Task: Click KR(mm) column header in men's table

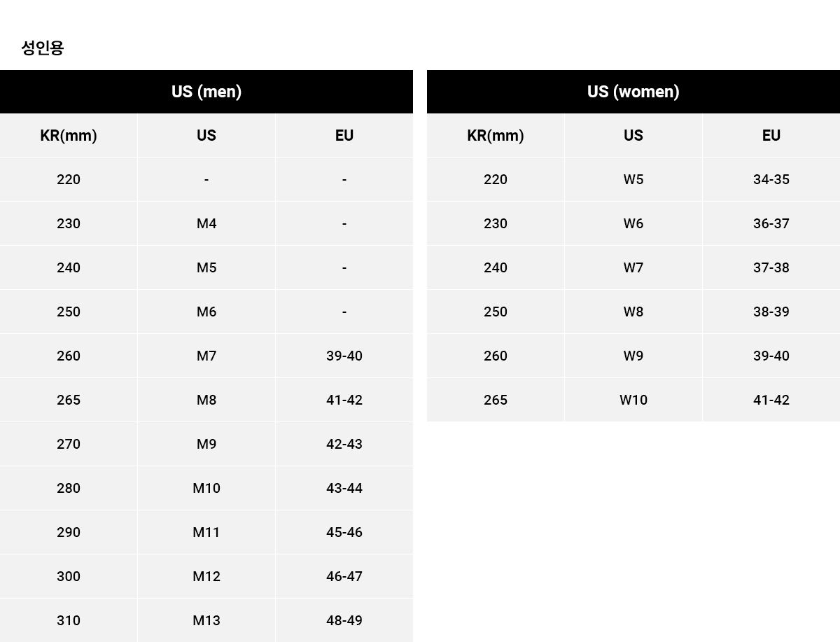Action: point(69,135)
